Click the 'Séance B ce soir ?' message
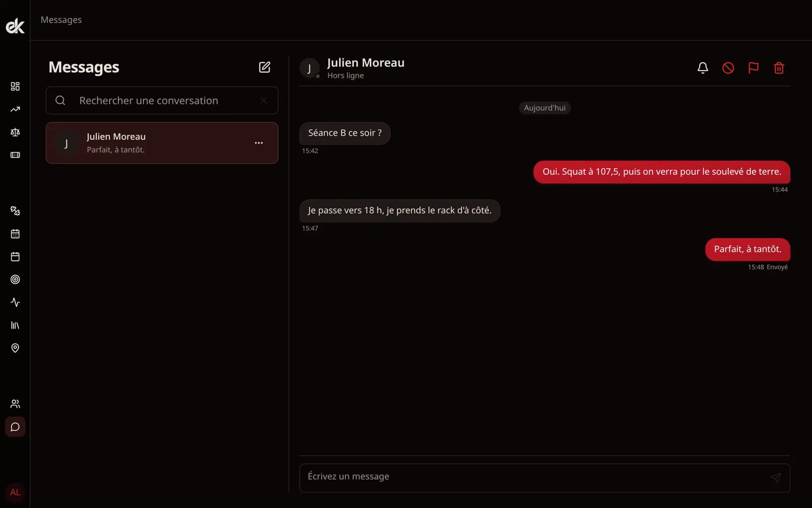Viewport: 812px width, 508px height. [345, 133]
